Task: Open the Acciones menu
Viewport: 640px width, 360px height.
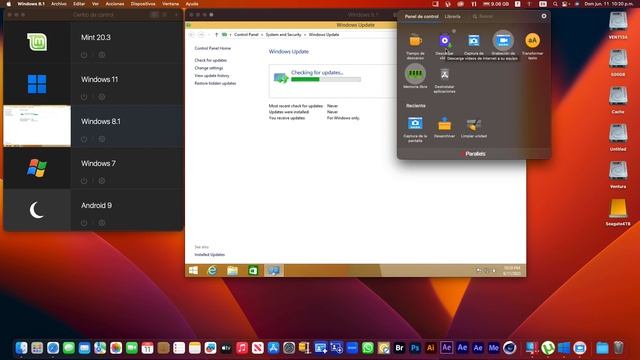Action: [x=115, y=4]
